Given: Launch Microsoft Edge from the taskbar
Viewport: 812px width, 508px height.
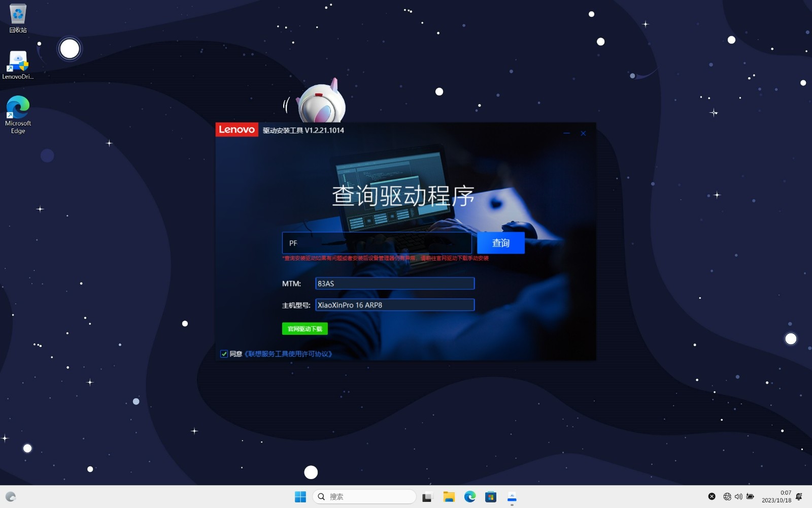Looking at the screenshot, I should (470, 497).
